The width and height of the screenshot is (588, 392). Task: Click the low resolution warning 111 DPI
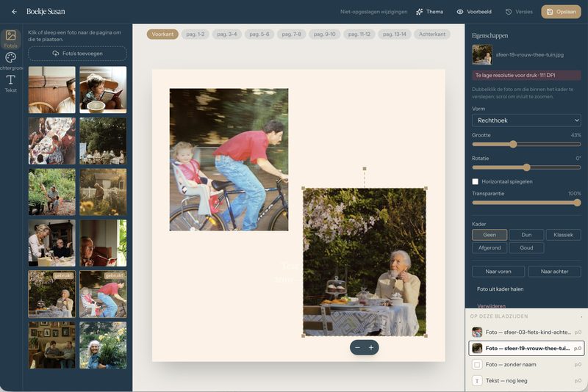526,76
